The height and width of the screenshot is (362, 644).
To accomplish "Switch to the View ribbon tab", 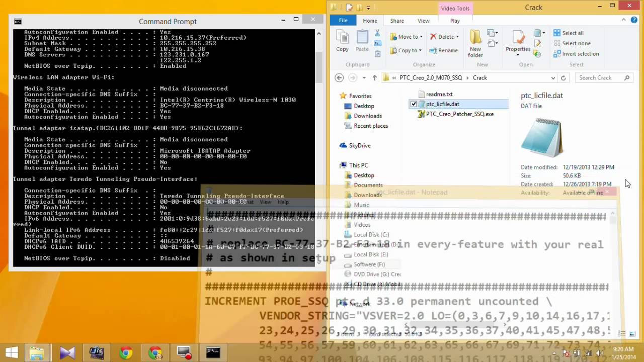I will point(423,21).
